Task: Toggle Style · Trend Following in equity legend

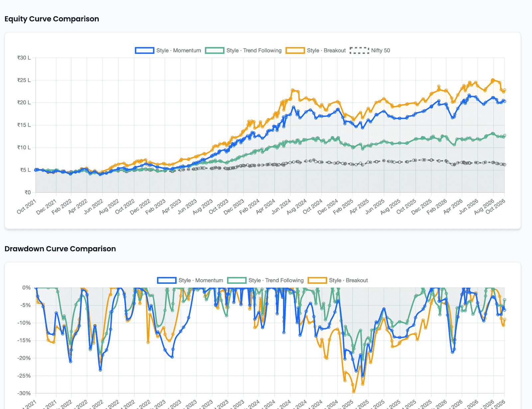Action: pos(244,51)
